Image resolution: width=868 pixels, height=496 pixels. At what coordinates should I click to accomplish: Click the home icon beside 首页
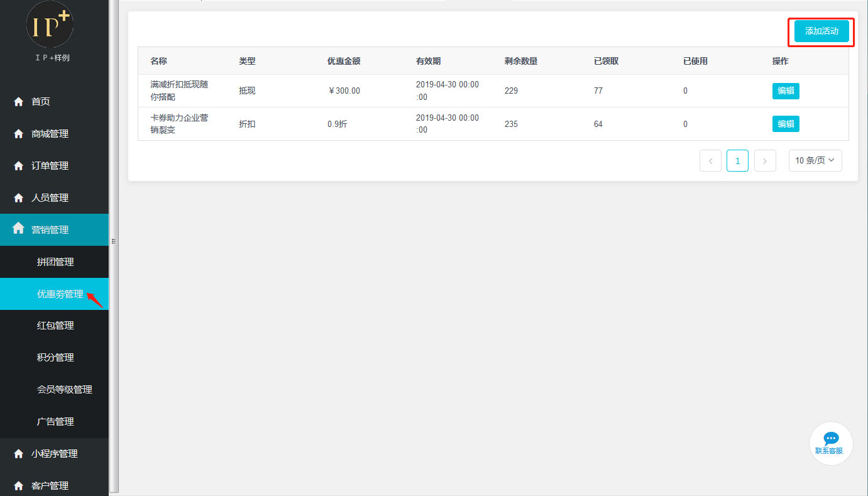pyautogui.click(x=18, y=102)
